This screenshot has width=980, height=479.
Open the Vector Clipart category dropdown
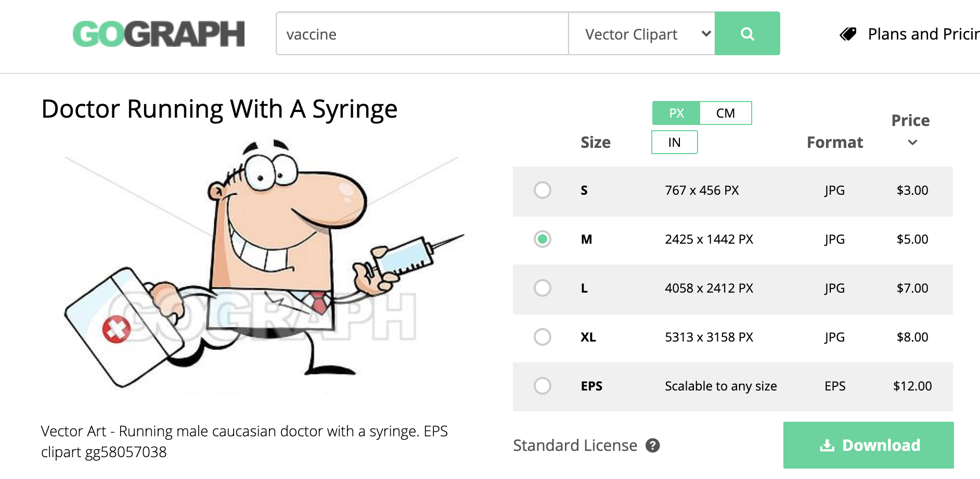click(x=642, y=34)
